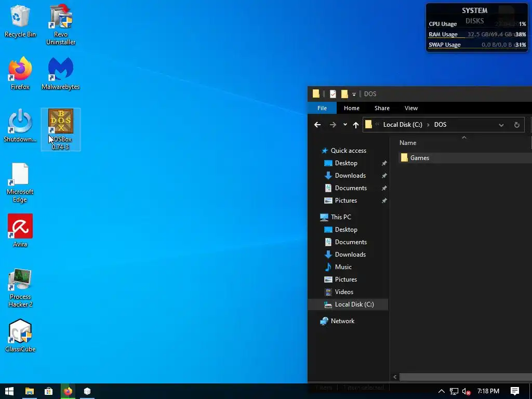Select the Revo Uninstaller desktop shortcut

(x=61, y=25)
